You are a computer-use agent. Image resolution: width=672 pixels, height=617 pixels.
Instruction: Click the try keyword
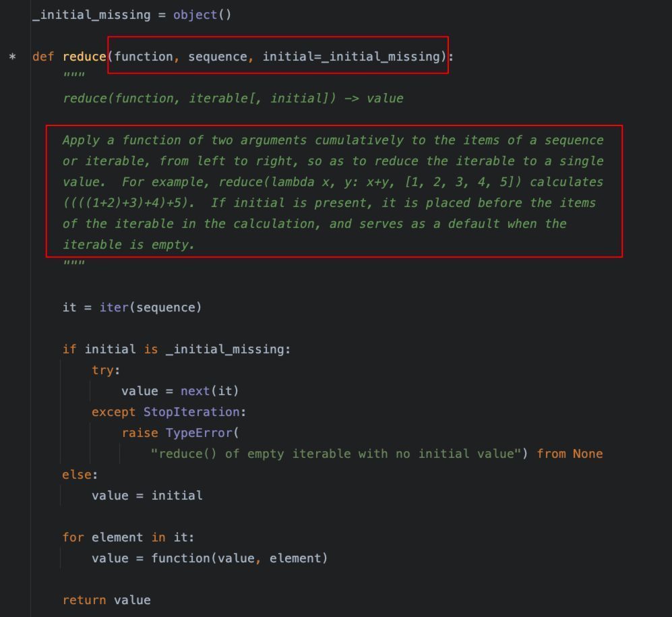[x=102, y=370]
